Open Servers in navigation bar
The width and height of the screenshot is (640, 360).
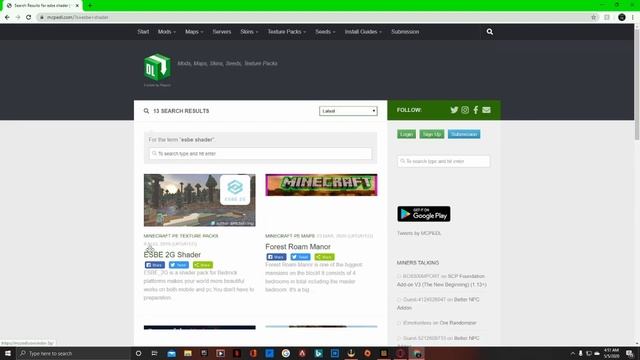click(222, 32)
